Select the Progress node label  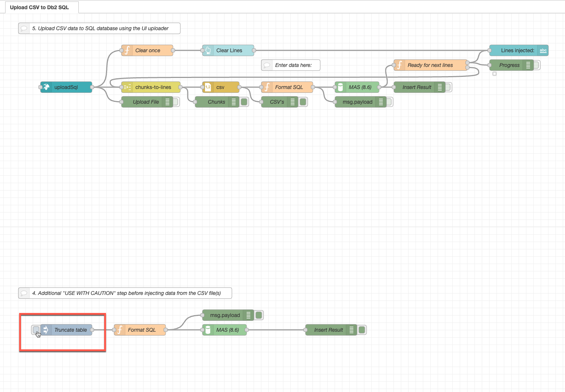click(x=509, y=65)
